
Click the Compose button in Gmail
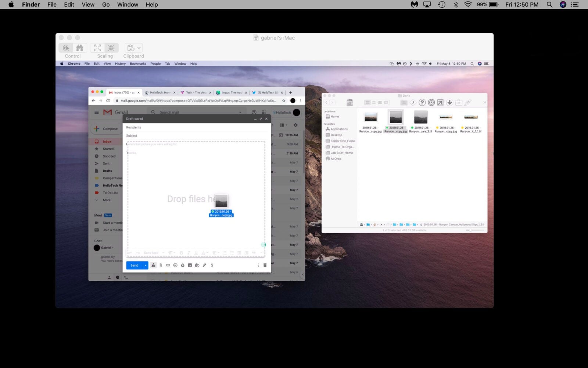click(x=106, y=129)
